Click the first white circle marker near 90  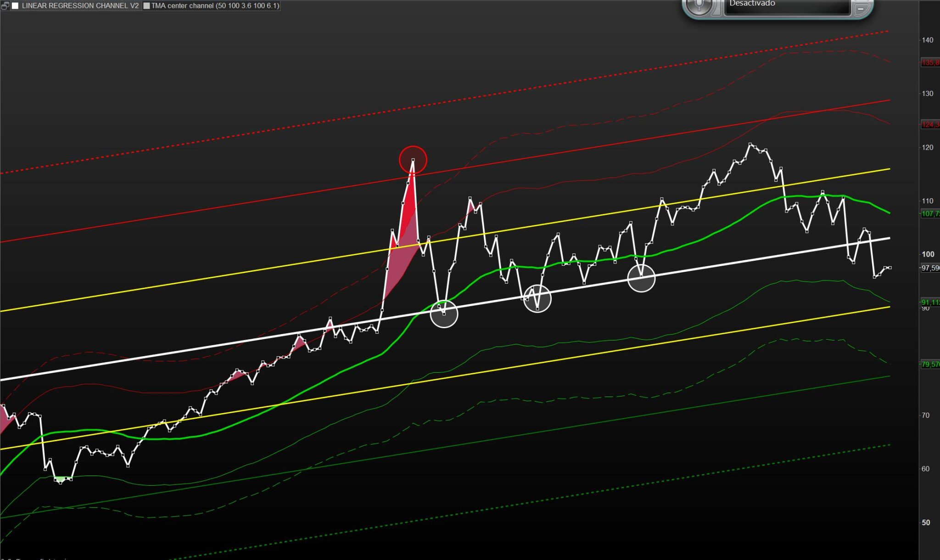[444, 314]
